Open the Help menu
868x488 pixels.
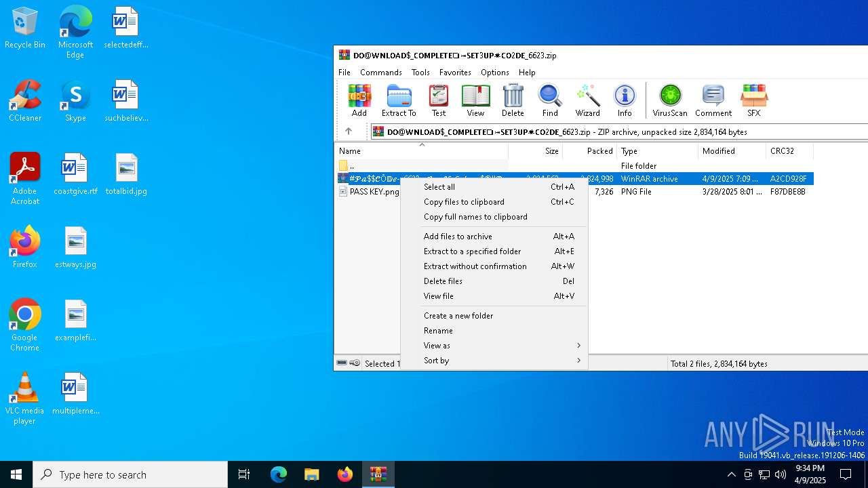(527, 72)
